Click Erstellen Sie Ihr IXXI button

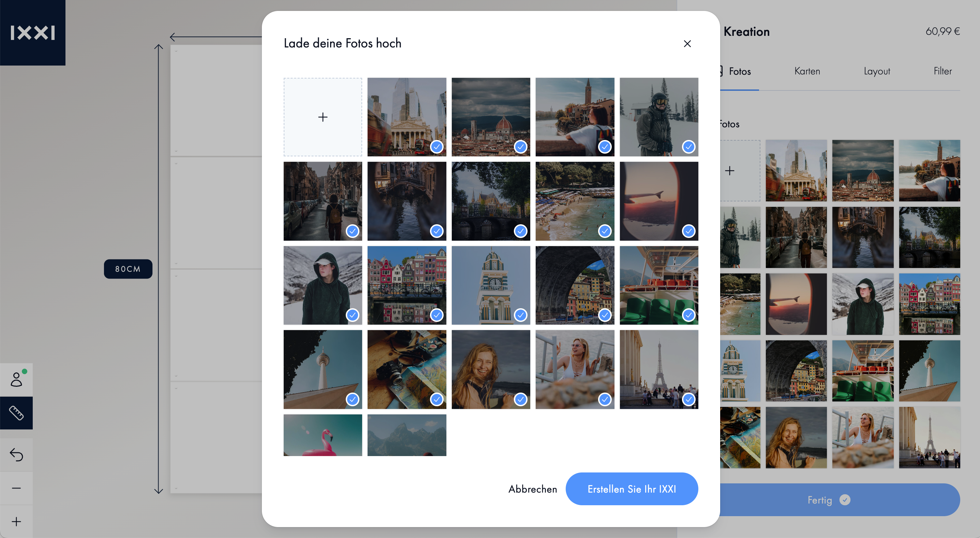tap(632, 489)
